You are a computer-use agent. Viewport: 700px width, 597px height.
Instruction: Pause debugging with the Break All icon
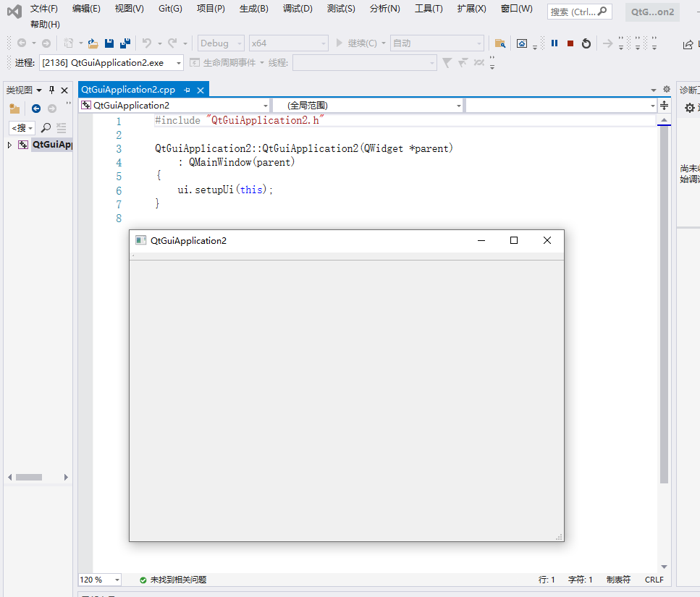554,43
